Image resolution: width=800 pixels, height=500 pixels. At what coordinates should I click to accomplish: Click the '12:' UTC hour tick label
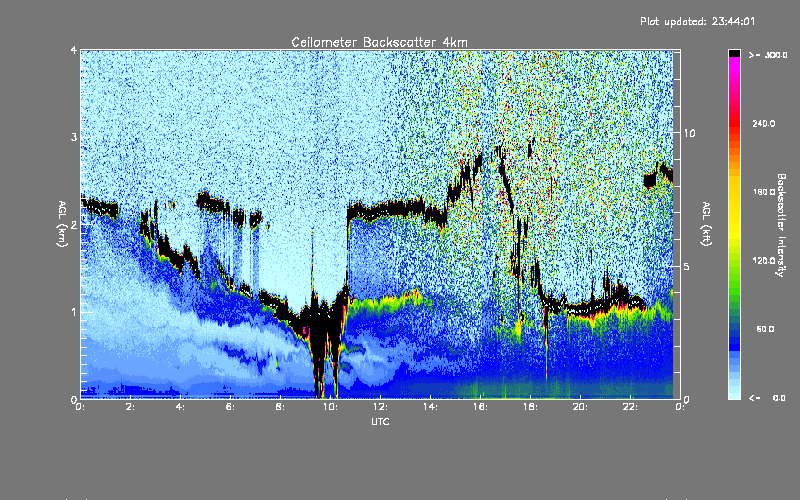pyautogui.click(x=380, y=407)
